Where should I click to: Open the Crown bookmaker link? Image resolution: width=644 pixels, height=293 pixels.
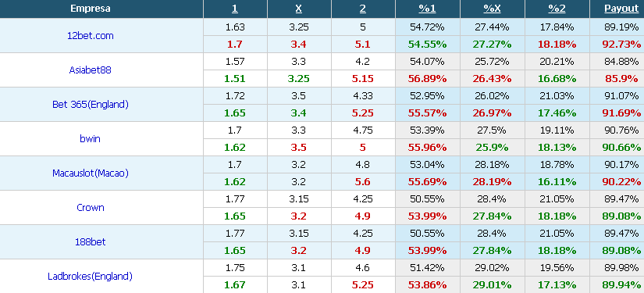click(x=91, y=208)
